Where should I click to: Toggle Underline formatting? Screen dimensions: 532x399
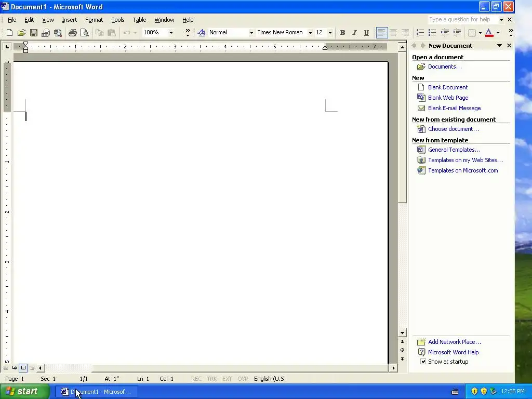[x=366, y=33]
